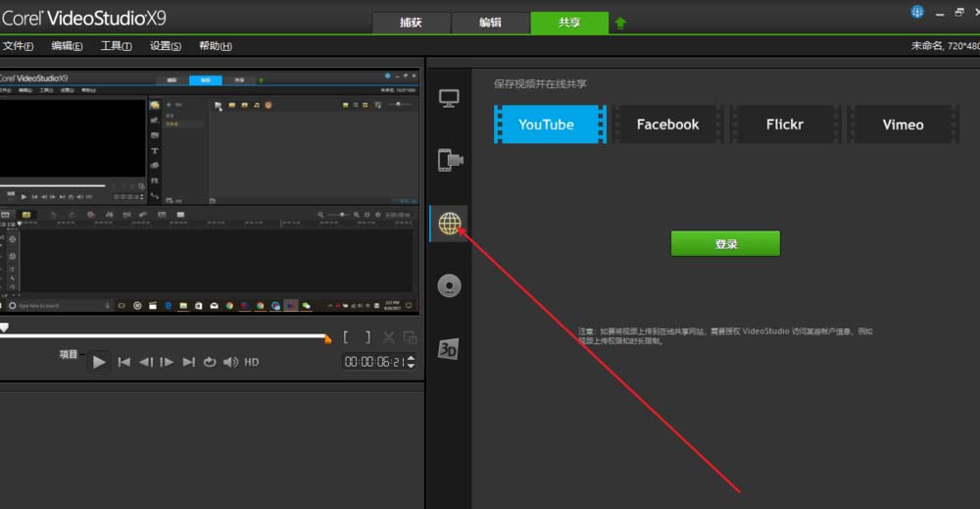Open the system volume speaker control
Viewport: 980px width, 509px height.
pyautogui.click(x=230, y=362)
